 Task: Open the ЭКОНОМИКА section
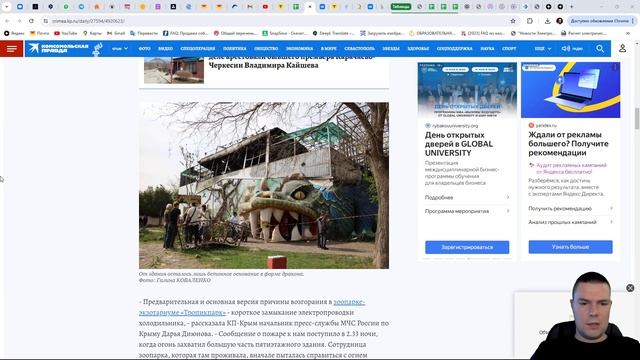(x=299, y=49)
